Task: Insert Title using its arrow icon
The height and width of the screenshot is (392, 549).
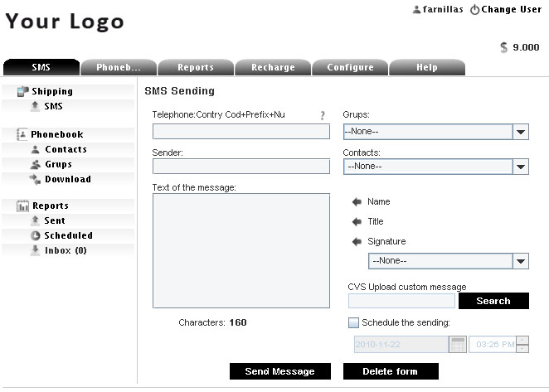Action: pyautogui.click(x=357, y=221)
